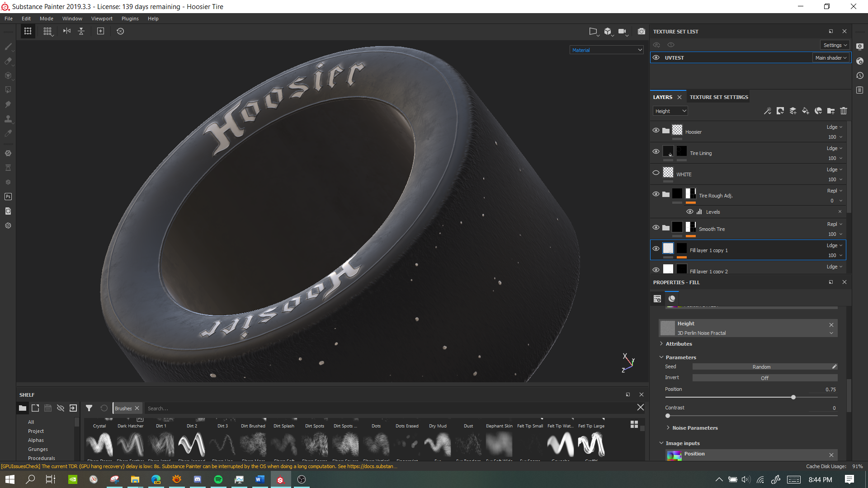Show the WHITE layer

point(656,173)
